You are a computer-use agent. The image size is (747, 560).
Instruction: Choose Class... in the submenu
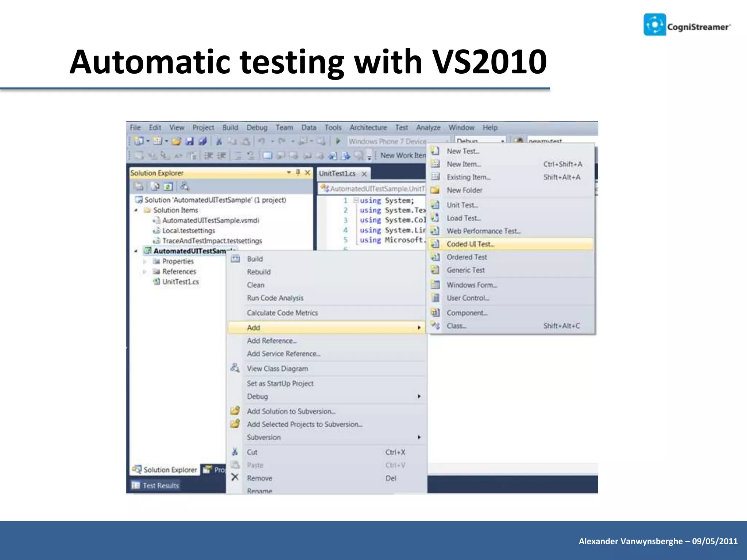pyautogui.click(x=510, y=326)
